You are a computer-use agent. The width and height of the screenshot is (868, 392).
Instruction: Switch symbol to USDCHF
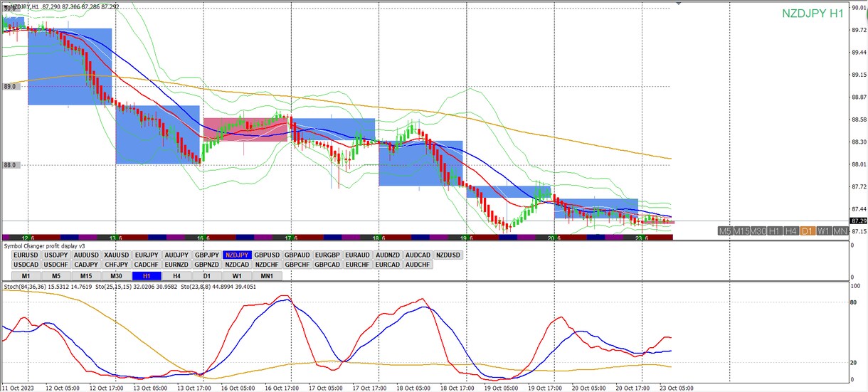pyautogui.click(x=55, y=265)
